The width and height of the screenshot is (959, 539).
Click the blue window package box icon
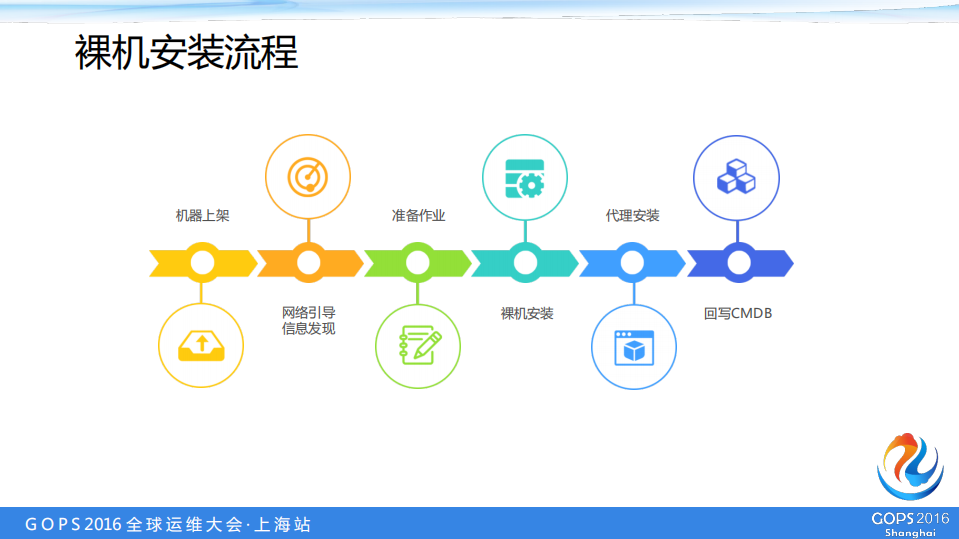[x=634, y=348]
